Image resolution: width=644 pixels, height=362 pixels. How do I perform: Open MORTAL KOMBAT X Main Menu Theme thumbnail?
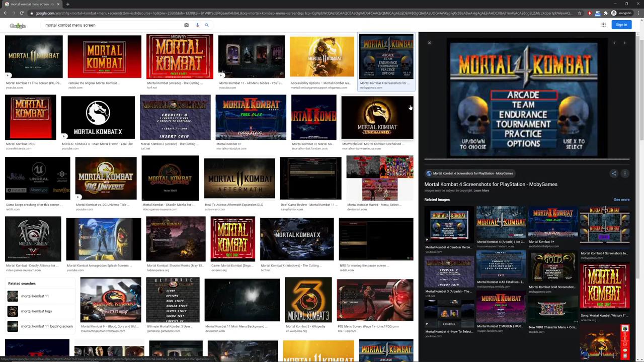[x=98, y=117]
